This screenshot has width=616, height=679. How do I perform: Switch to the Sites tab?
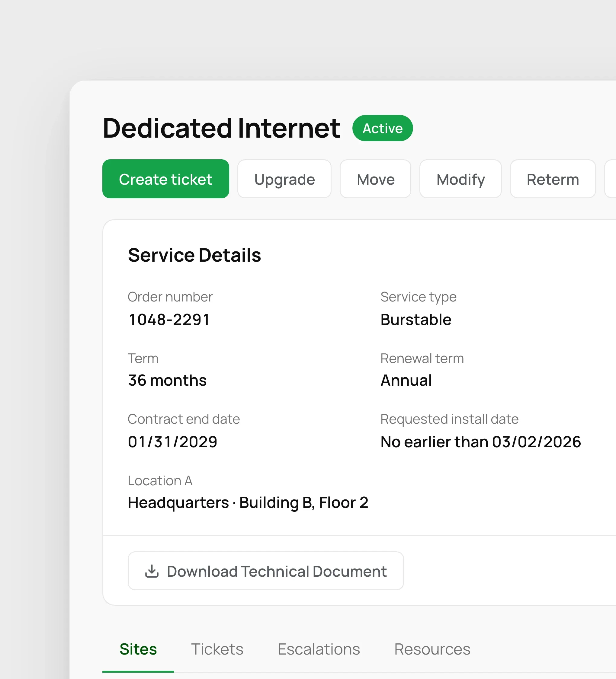click(x=138, y=649)
